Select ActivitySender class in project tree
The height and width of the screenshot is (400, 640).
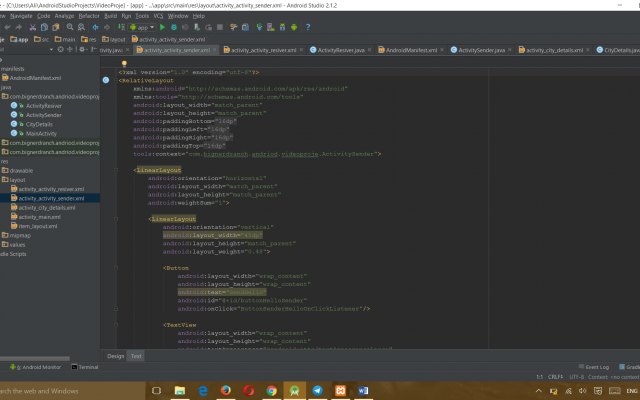pos(36,115)
